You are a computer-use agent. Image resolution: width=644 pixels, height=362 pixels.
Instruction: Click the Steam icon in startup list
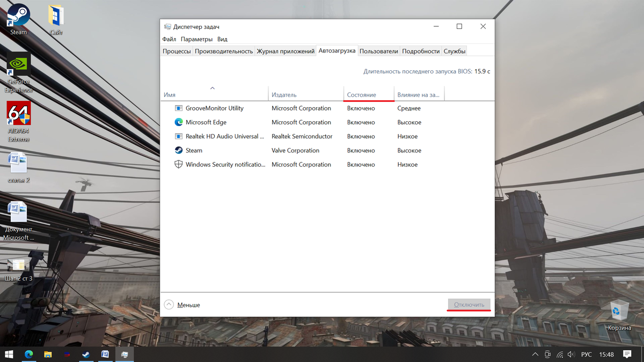(x=179, y=151)
